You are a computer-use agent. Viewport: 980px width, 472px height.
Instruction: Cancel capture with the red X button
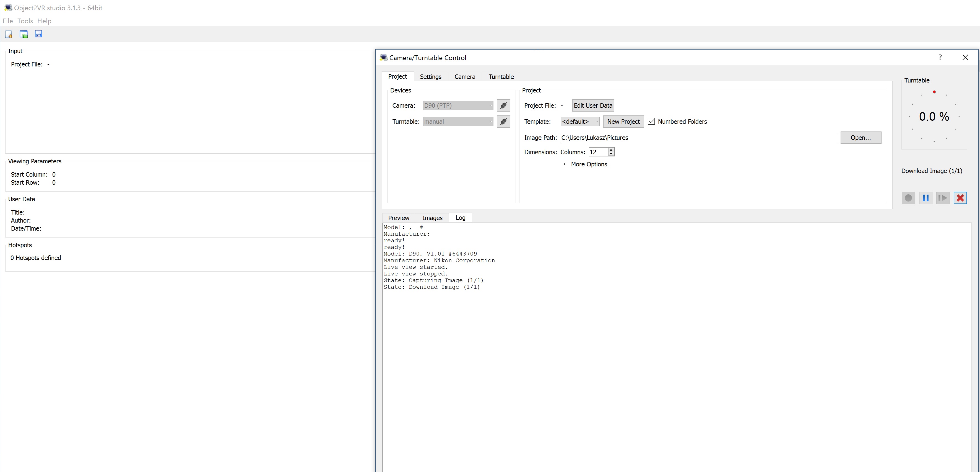[960, 198]
